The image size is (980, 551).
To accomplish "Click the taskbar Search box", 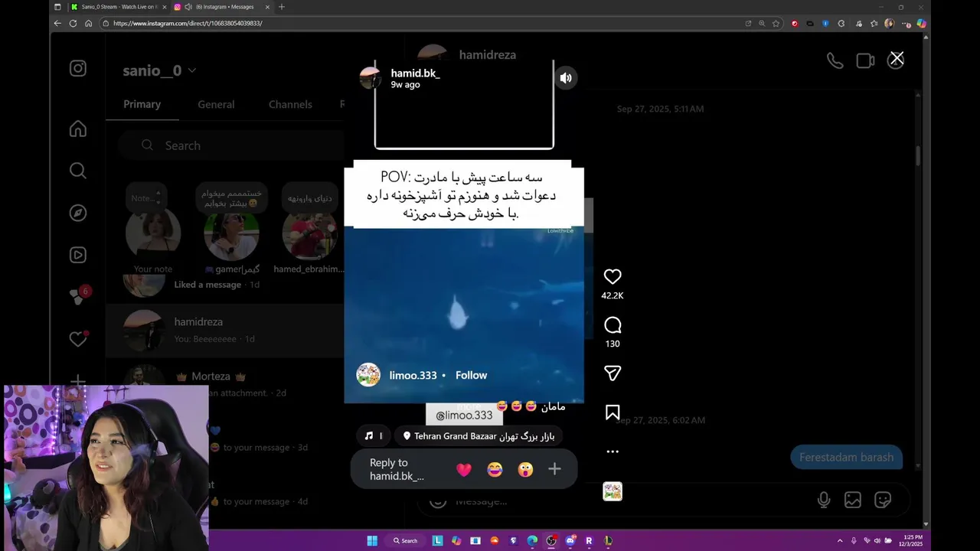I will pyautogui.click(x=406, y=540).
